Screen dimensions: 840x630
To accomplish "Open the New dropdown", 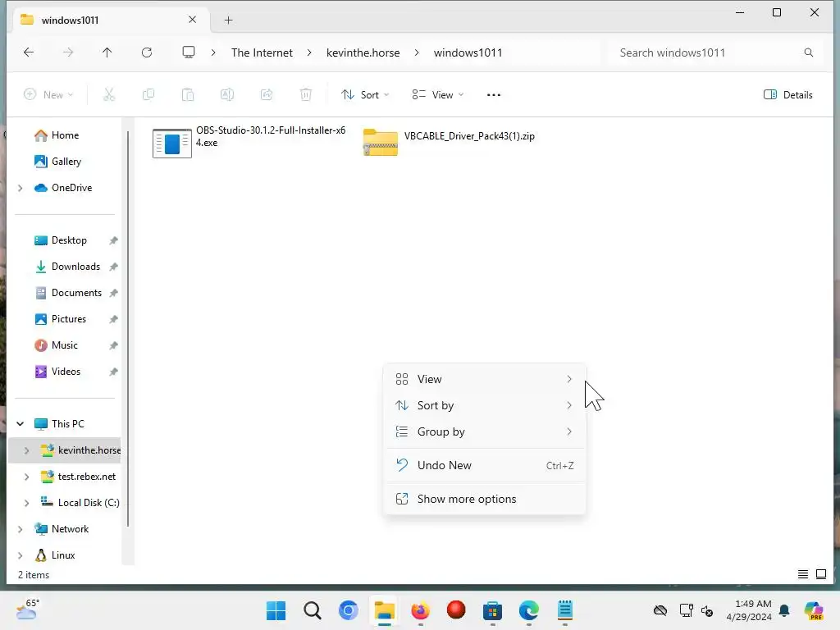I will coord(48,95).
